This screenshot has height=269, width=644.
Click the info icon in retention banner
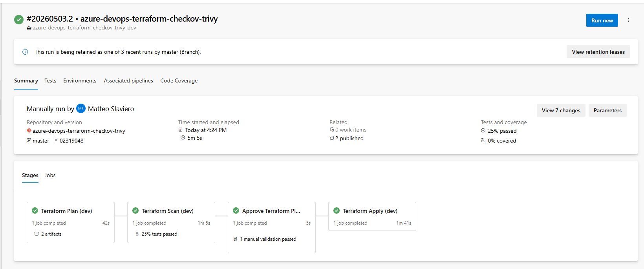coord(25,52)
